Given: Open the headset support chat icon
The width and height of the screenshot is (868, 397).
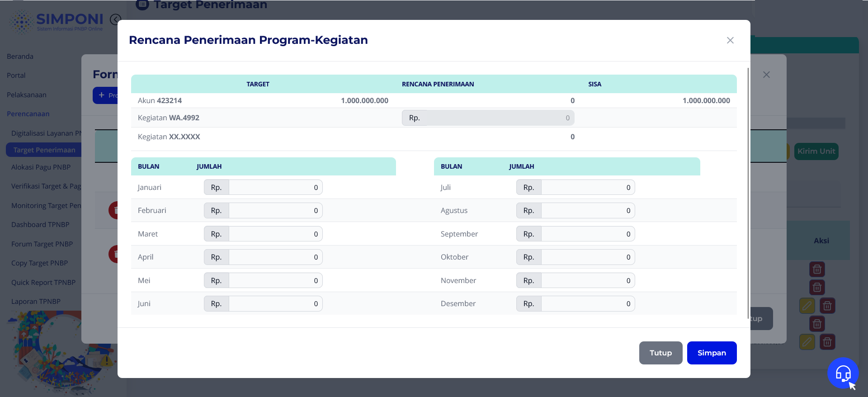Looking at the screenshot, I should click(843, 373).
